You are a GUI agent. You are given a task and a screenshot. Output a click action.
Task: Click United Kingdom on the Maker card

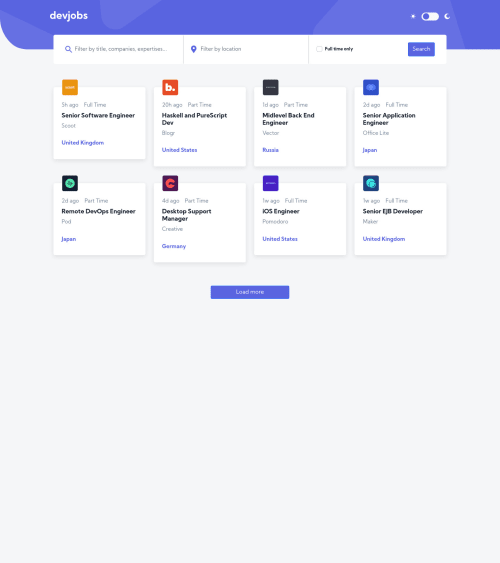click(384, 239)
